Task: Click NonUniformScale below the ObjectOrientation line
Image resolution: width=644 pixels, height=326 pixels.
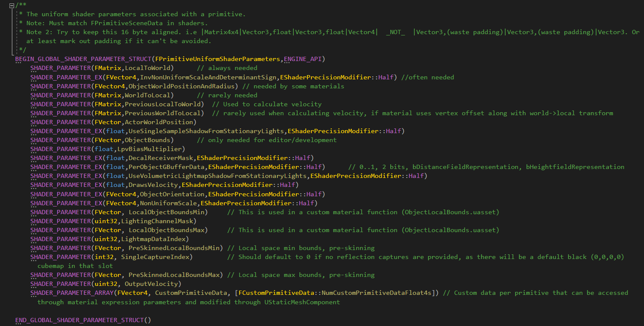Action: [168, 203]
